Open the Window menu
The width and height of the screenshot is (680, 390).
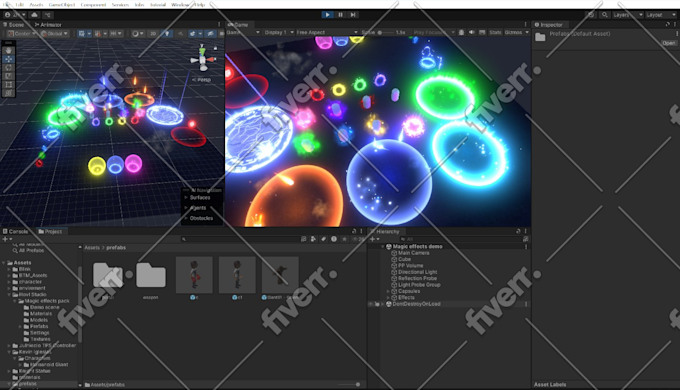[x=180, y=4]
